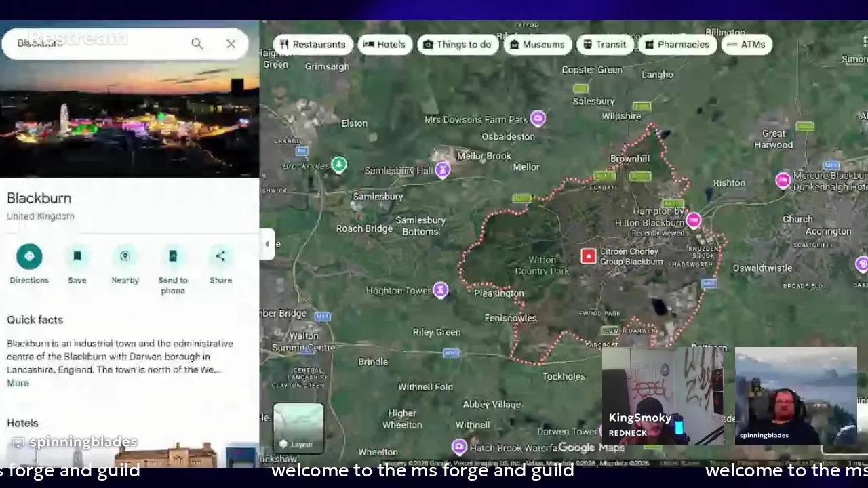This screenshot has height=488, width=868.
Task: Click the Riley Green map label
Action: (x=437, y=332)
